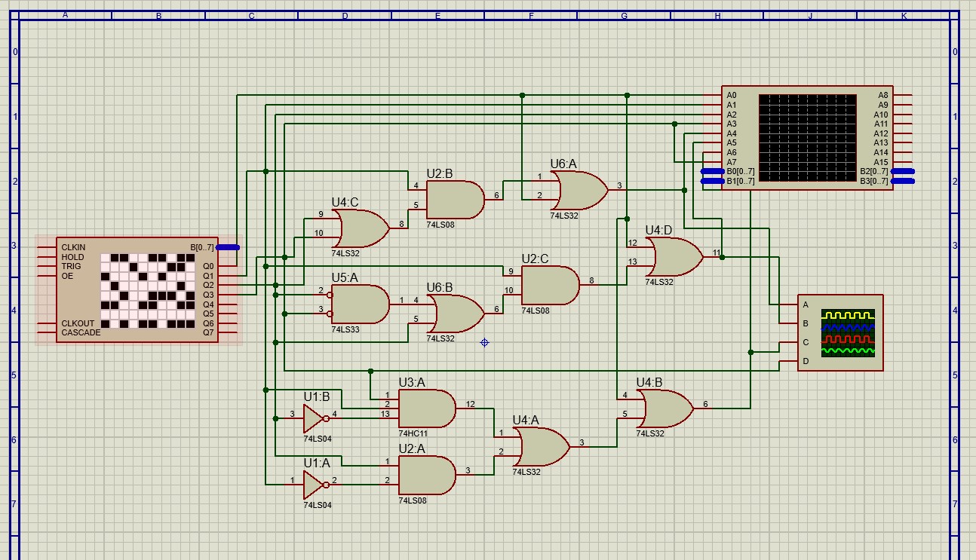Click the Q0 output label
Image resolution: width=976 pixels, height=560 pixels.
[x=208, y=266]
